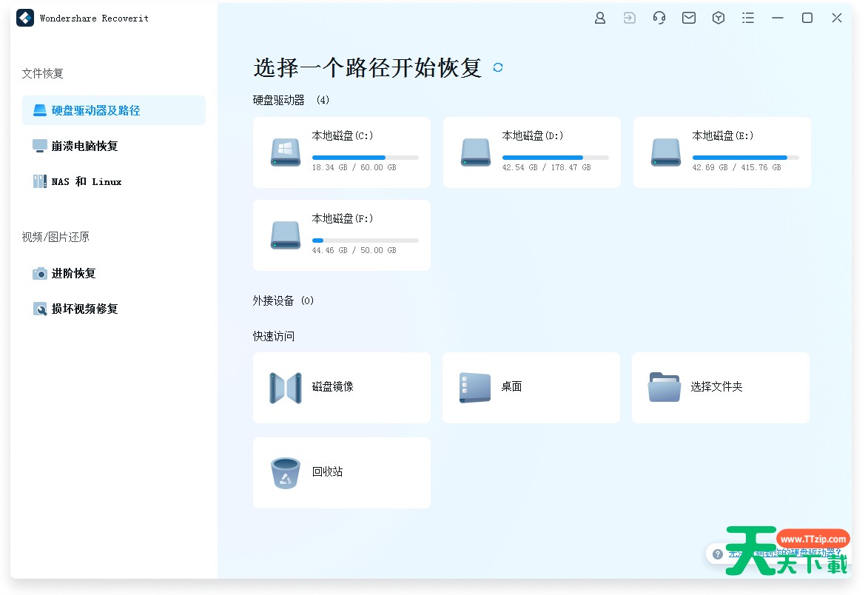The width and height of the screenshot is (868, 595).
Task: Click the 本地磁盘 (D:) label
Action: click(533, 135)
